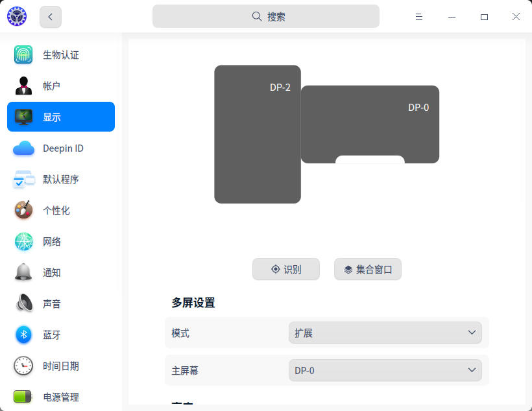Image resolution: width=532 pixels, height=411 pixels.
Task: Click the 识别 button
Action: (286, 269)
